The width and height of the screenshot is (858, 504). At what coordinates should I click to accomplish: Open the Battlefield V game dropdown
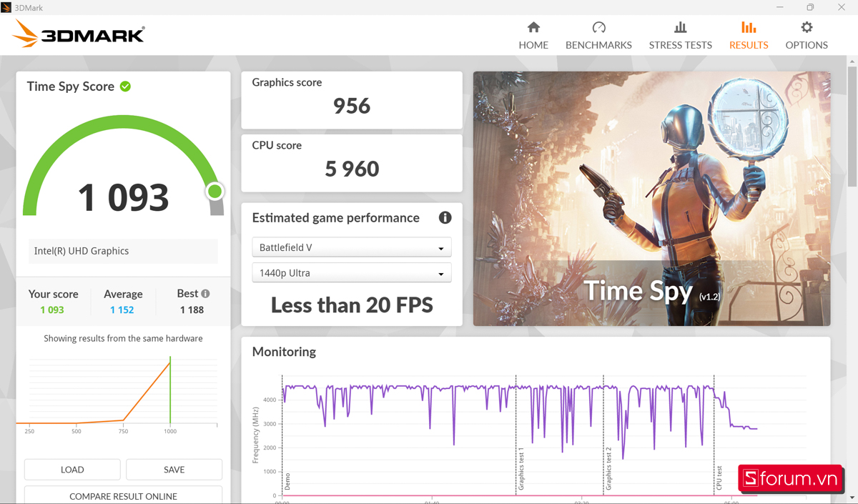pos(351,247)
